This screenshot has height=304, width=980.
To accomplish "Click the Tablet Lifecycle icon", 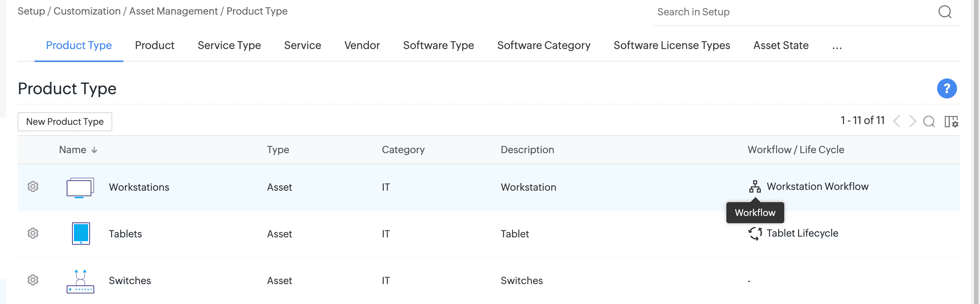I will tap(755, 233).
